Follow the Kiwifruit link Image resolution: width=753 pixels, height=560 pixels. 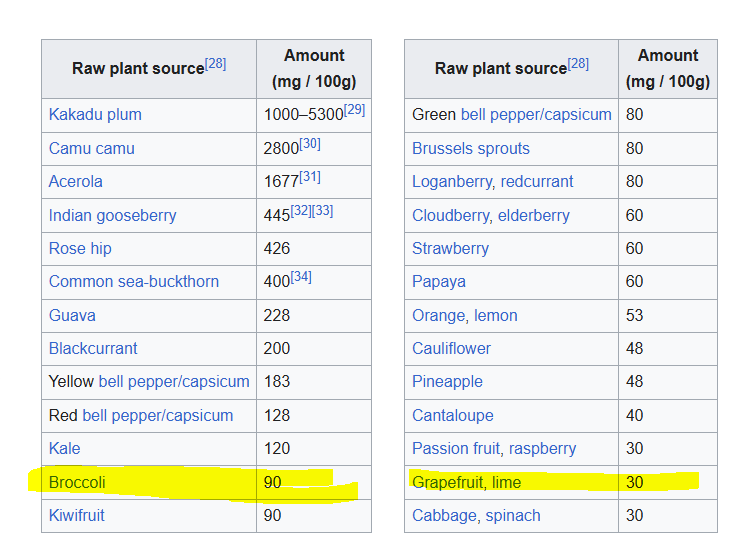tap(77, 515)
